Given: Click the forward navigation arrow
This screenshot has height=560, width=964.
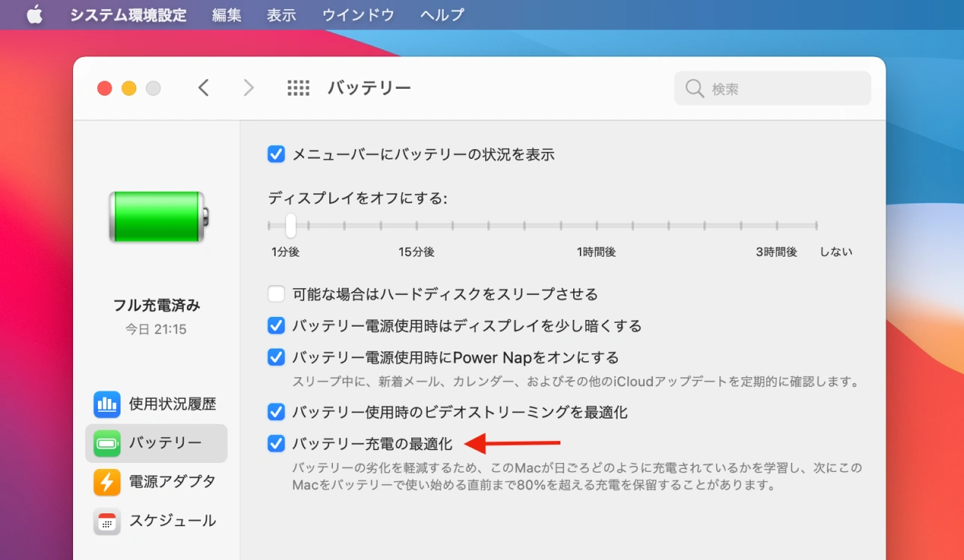Looking at the screenshot, I should pyautogui.click(x=249, y=87).
